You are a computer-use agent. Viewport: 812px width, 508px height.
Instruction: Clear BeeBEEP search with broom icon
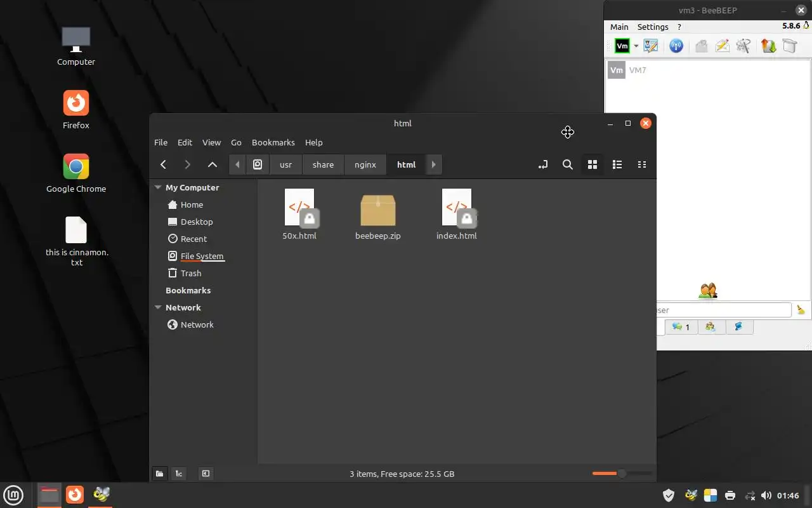801,310
